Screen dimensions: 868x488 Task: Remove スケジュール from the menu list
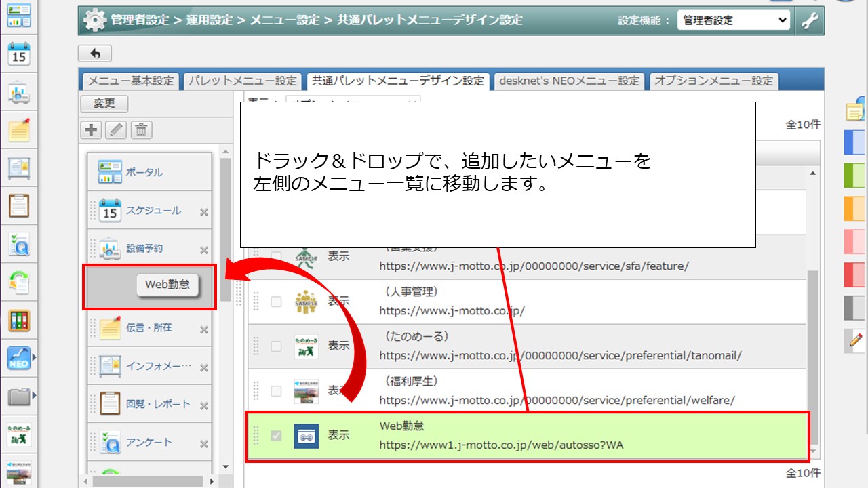tap(203, 212)
